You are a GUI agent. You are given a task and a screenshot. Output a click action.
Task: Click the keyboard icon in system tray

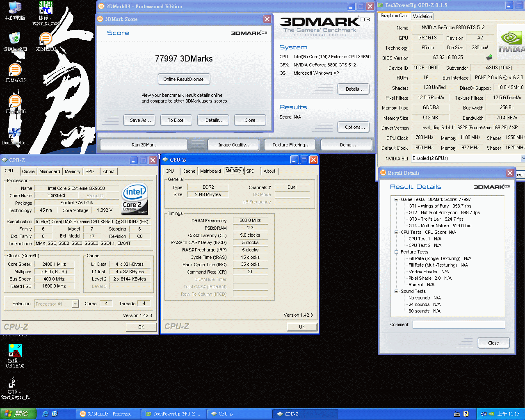(x=457, y=414)
